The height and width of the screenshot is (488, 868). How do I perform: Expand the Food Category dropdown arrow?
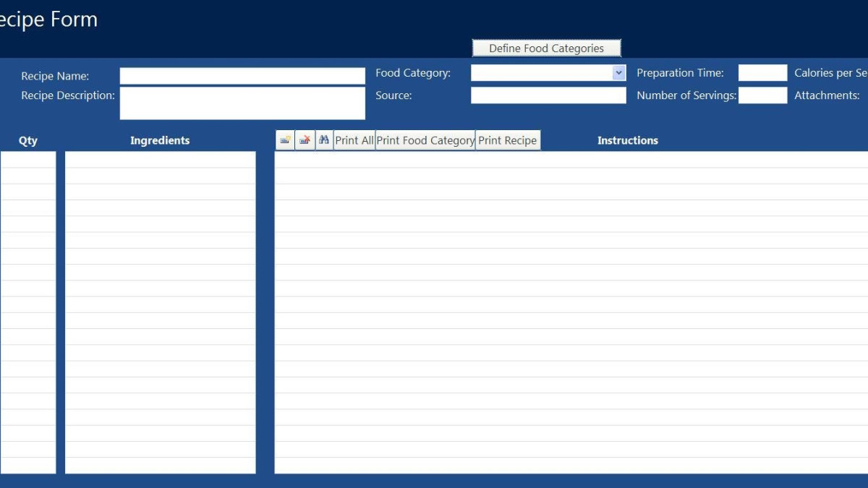point(618,73)
